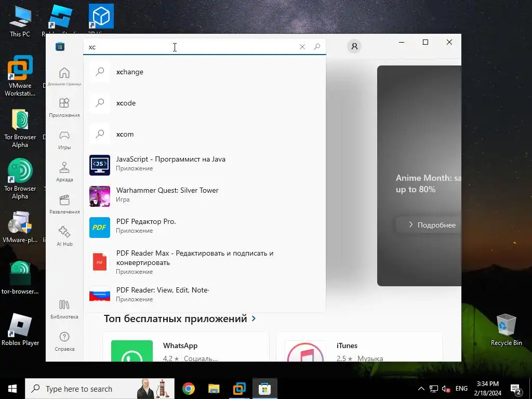Launch Chrome from taskbar

click(x=188, y=389)
